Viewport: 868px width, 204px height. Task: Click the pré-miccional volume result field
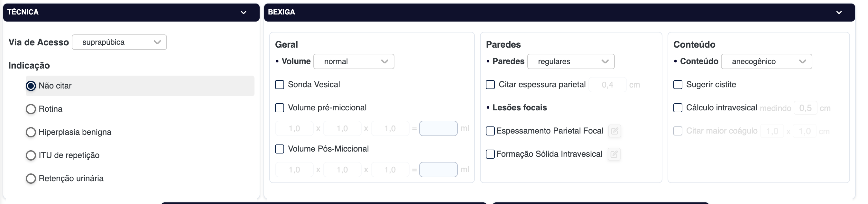click(438, 128)
